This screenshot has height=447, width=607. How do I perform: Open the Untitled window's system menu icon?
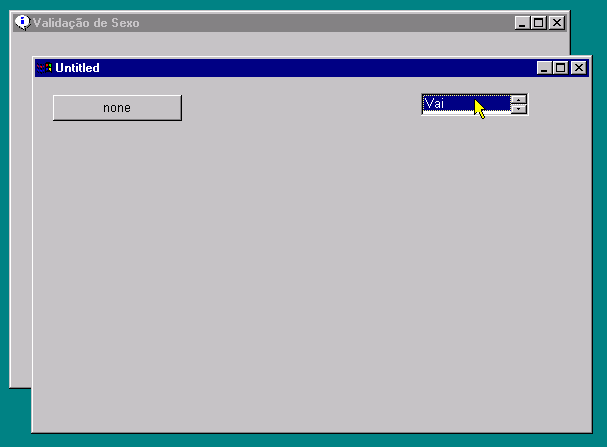[x=43, y=68]
